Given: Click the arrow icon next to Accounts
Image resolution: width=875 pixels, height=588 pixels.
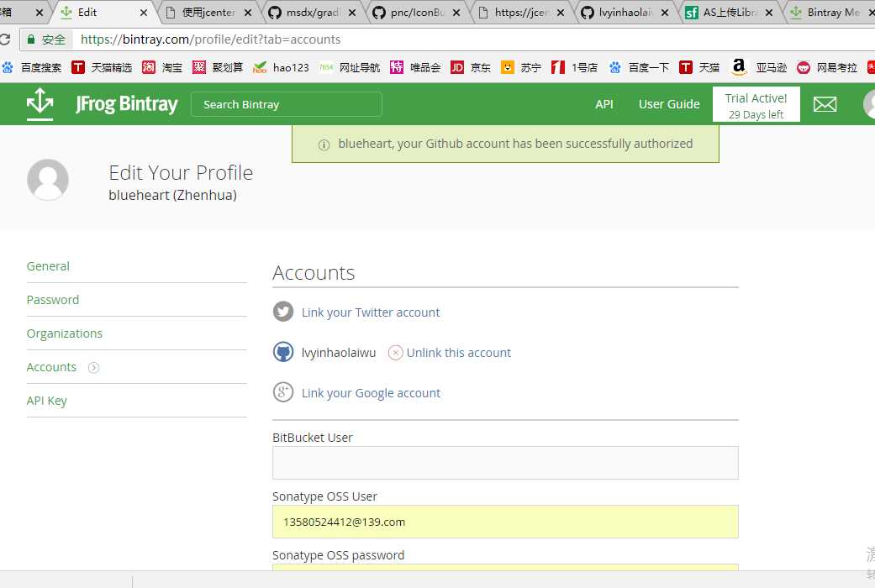Looking at the screenshot, I should coord(94,367).
